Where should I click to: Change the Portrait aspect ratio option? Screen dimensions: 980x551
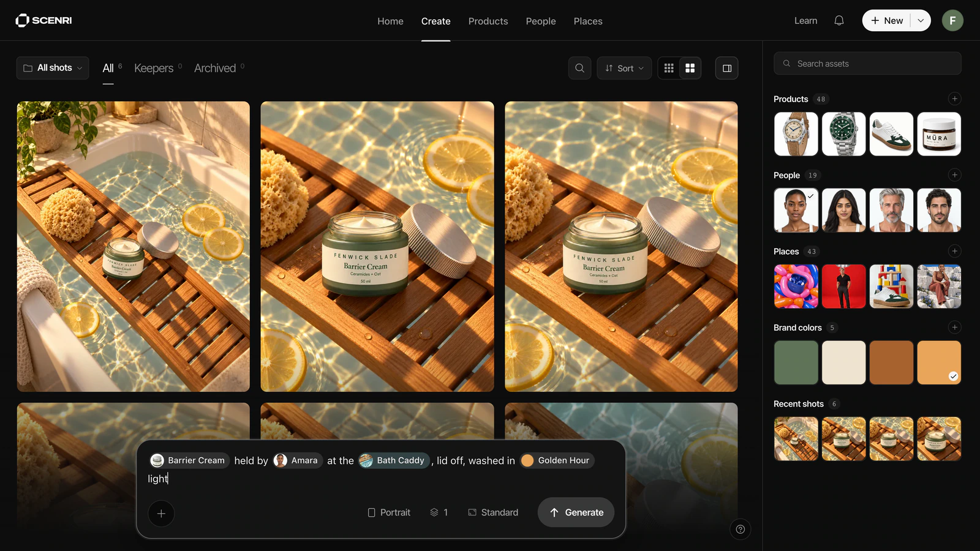pyautogui.click(x=389, y=512)
